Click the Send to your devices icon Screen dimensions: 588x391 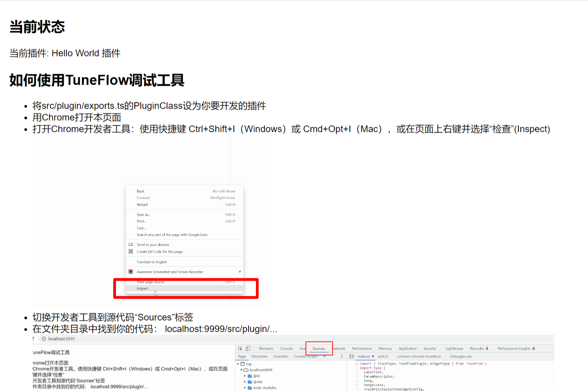pos(131,244)
